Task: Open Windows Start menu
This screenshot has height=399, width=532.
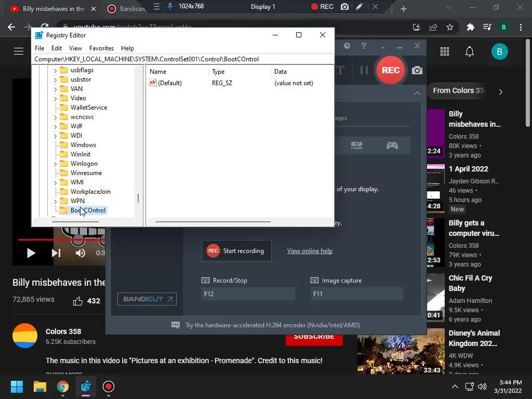Action: 17,387
